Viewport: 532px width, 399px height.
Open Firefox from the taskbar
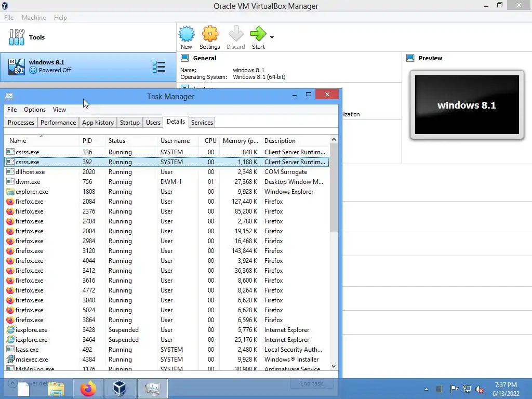click(88, 389)
